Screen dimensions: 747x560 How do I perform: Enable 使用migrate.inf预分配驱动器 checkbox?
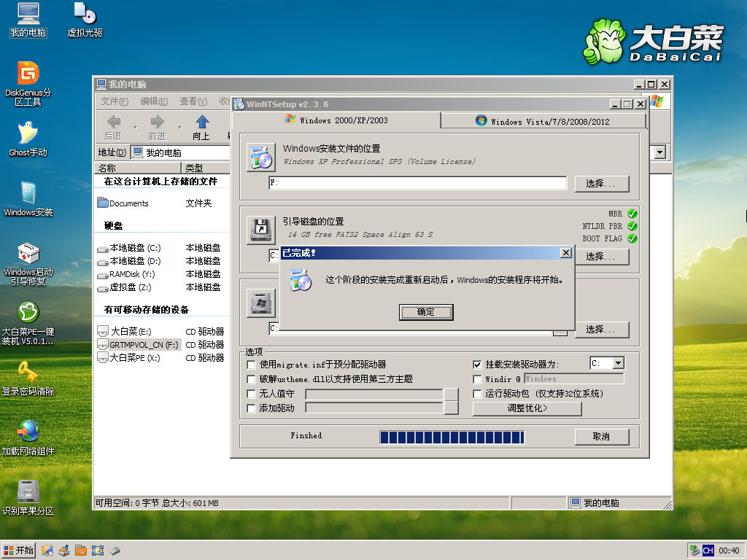[252, 365]
